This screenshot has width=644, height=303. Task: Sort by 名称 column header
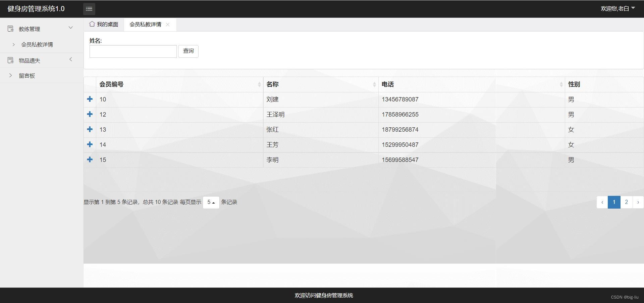tap(321, 84)
